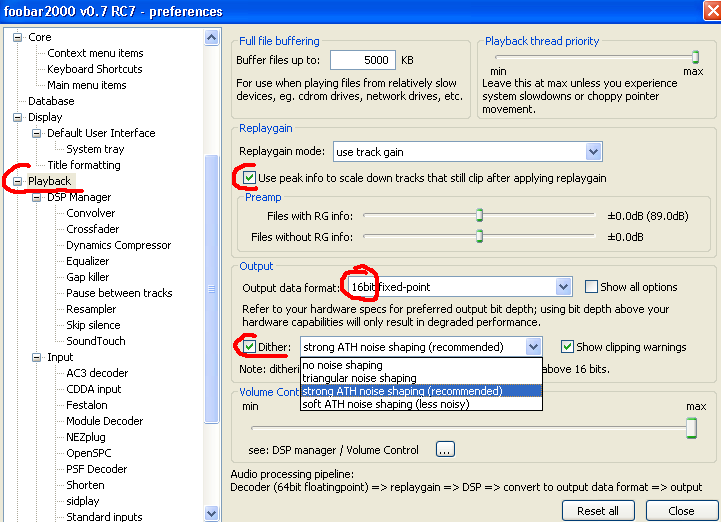Click tree scrollbar up arrow
721x522 pixels.
coord(212,37)
